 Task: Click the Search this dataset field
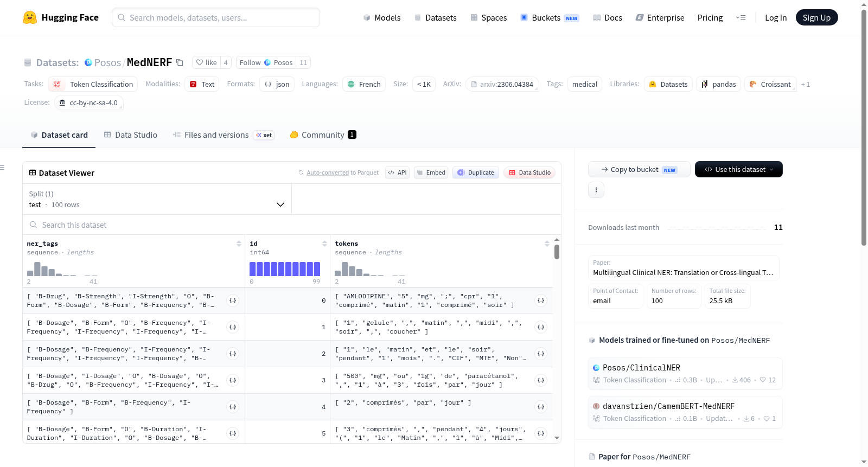click(292, 225)
